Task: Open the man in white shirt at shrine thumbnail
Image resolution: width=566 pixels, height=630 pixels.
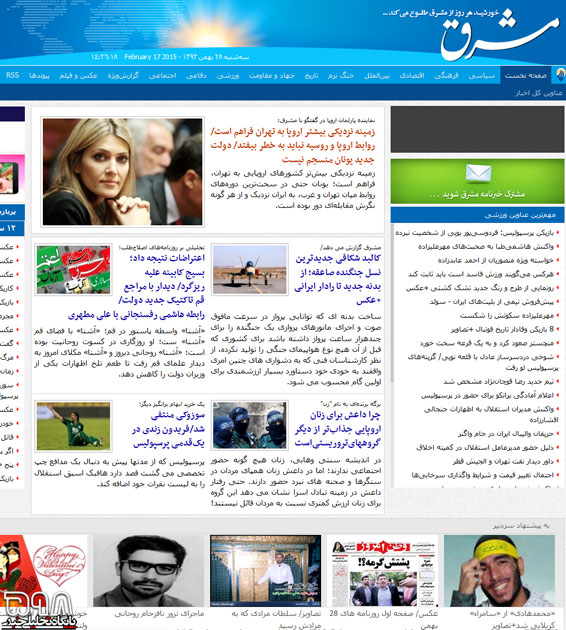Action: 266,571
